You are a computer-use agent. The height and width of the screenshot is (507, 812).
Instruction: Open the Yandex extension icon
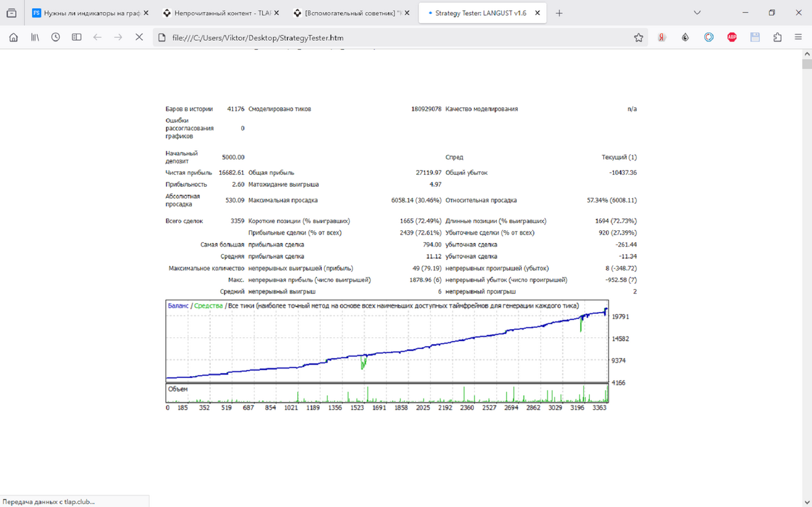coord(662,38)
